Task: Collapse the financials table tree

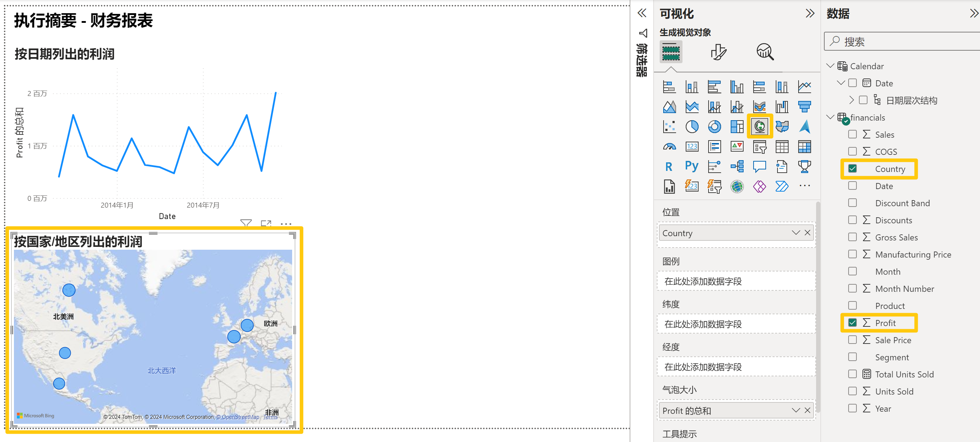Action: pyautogui.click(x=830, y=117)
